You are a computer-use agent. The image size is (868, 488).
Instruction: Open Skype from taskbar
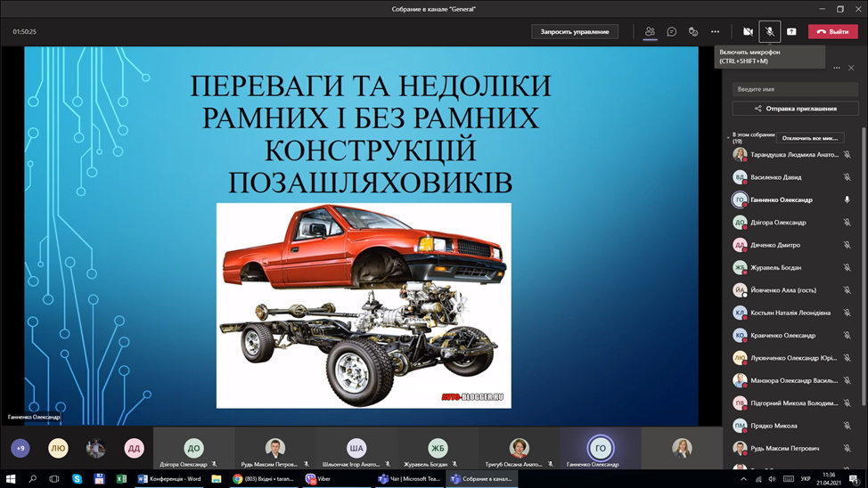pyautogui.click(x=77, y=479)
